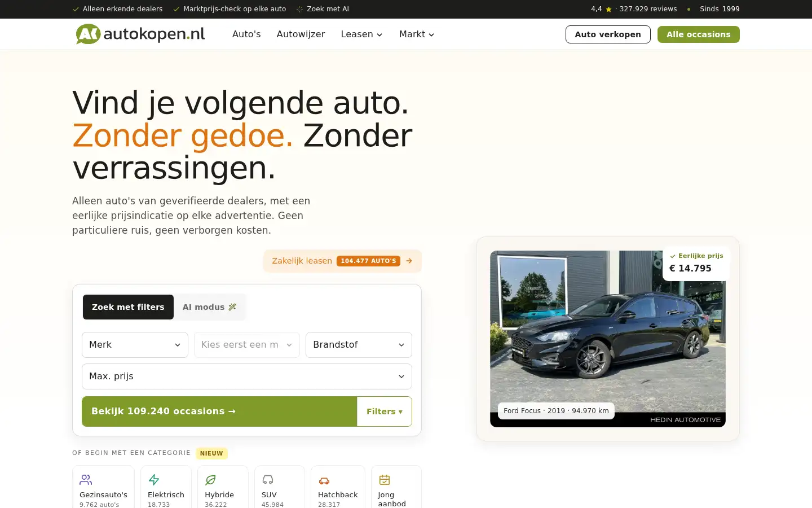This screenshot has width=812, height=508.
Task: Click the sparkle icon before Zoek met AI
Action: tap(300, 9)
